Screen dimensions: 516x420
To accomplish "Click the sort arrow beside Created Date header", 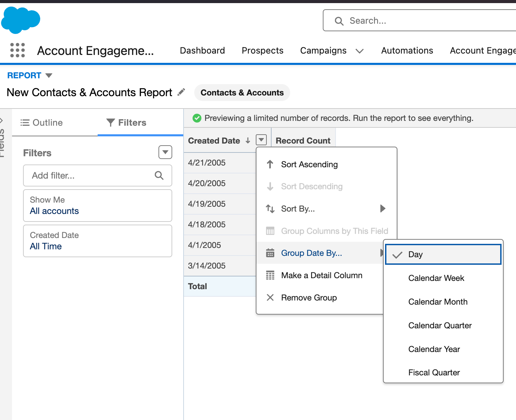I will coord(248,140).
